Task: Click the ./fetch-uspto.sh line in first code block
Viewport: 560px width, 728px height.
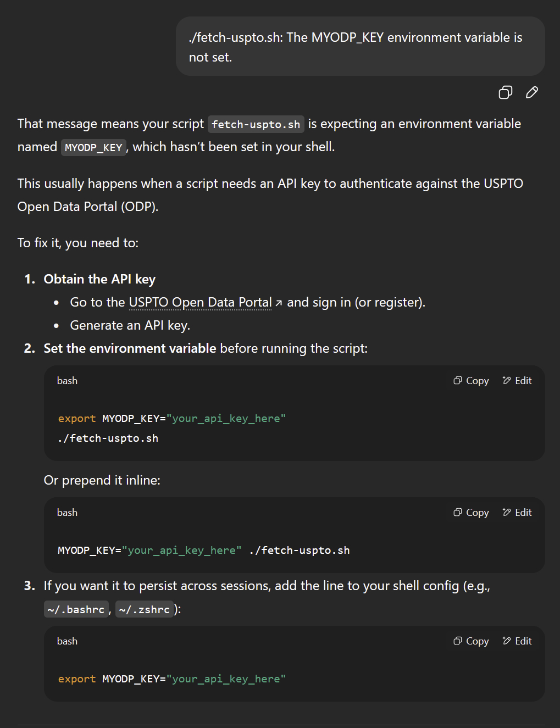Action: tap(108, 438)
